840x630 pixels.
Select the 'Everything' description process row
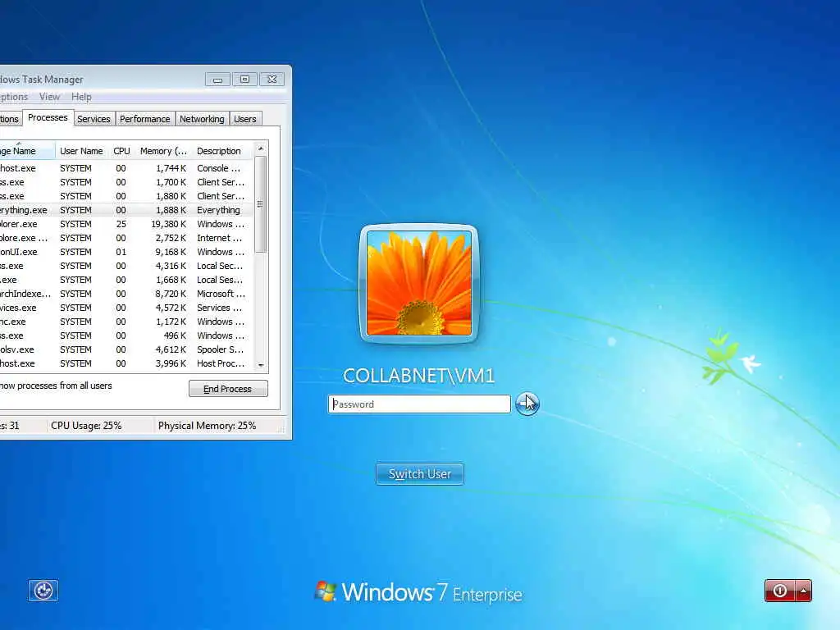126,210
